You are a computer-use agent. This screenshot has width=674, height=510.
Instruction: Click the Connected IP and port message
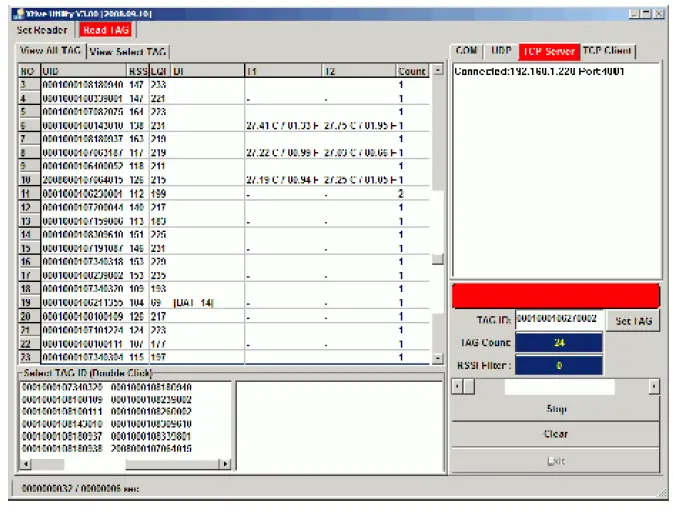[539, 71]
